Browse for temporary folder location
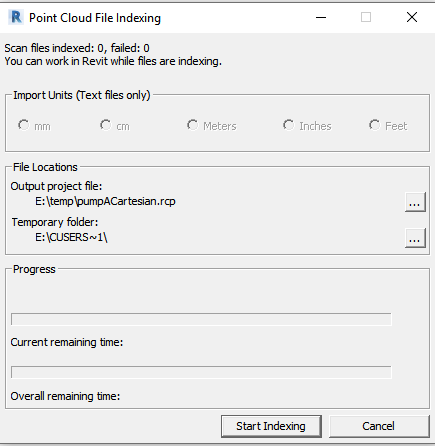The height and width of the screenshot is (446, 435). tap(415, 238)
